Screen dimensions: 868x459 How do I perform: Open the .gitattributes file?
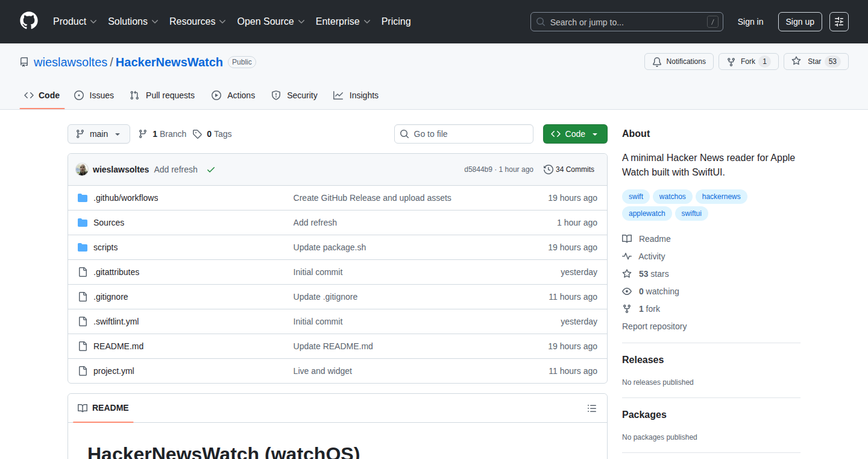(x=116, y=272)
